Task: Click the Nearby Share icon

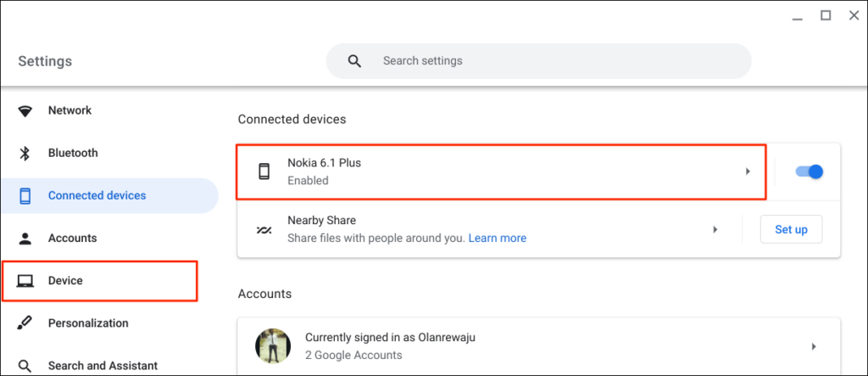Action: click(x=264, y=230)
